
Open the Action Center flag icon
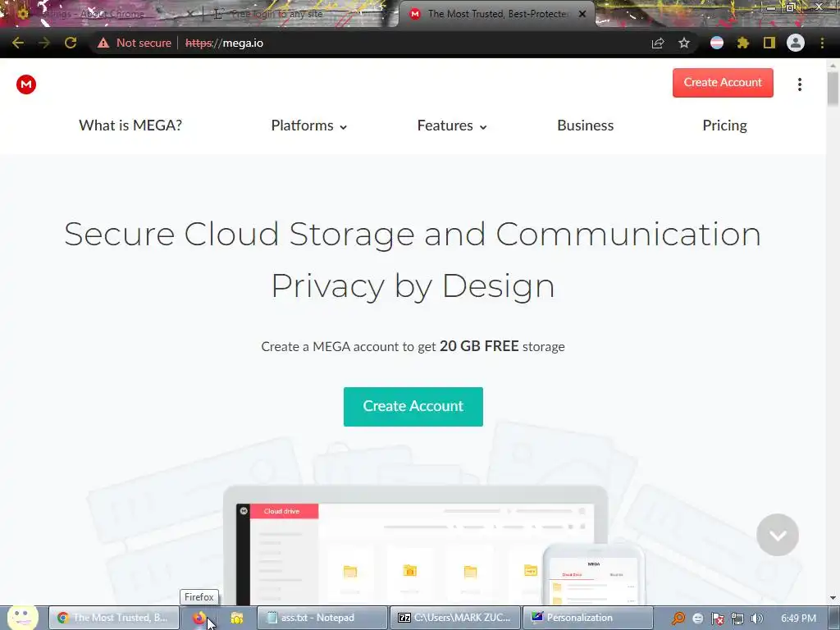[717, 619]
